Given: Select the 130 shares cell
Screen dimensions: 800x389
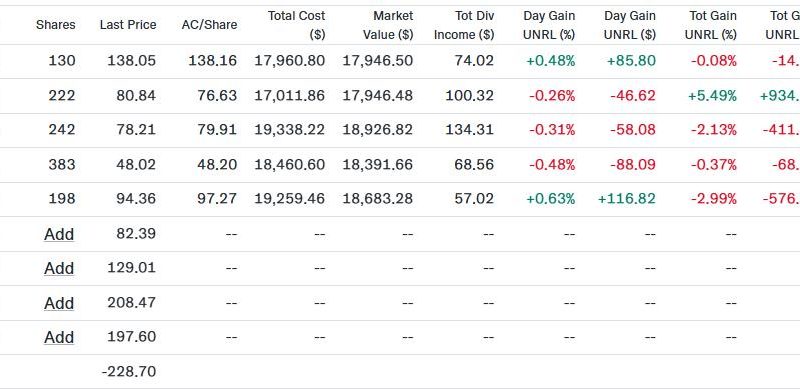Looking at the screenshot, I should tap(62, 61).
